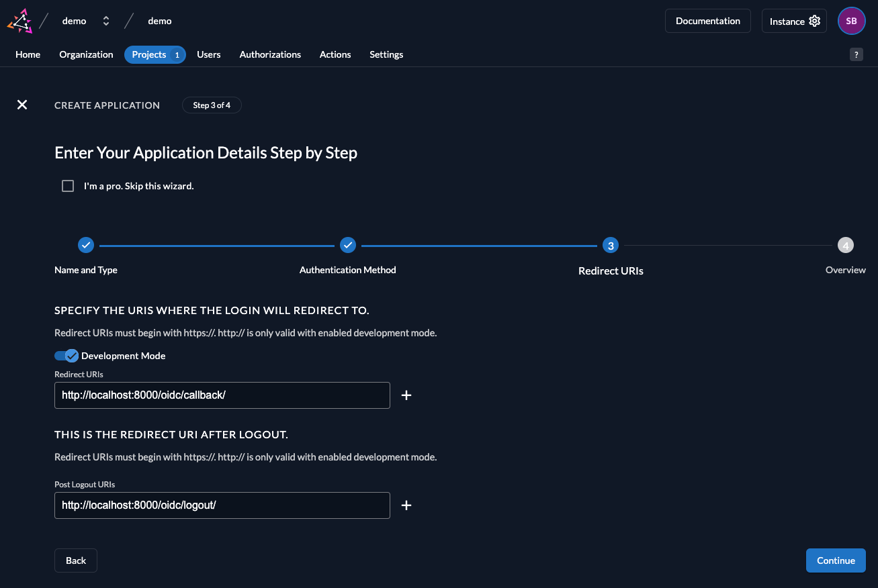
Task: Click the Continue button
Action: click(836, 560)
